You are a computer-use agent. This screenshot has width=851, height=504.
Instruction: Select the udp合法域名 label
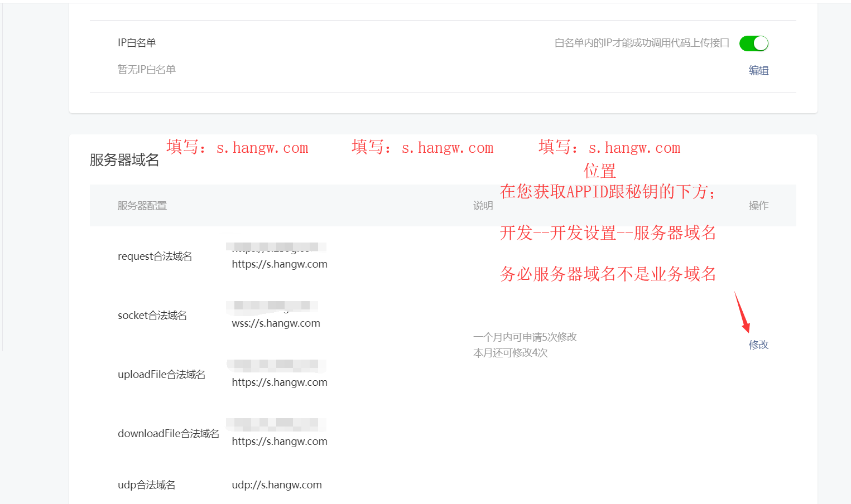[146, 485]
